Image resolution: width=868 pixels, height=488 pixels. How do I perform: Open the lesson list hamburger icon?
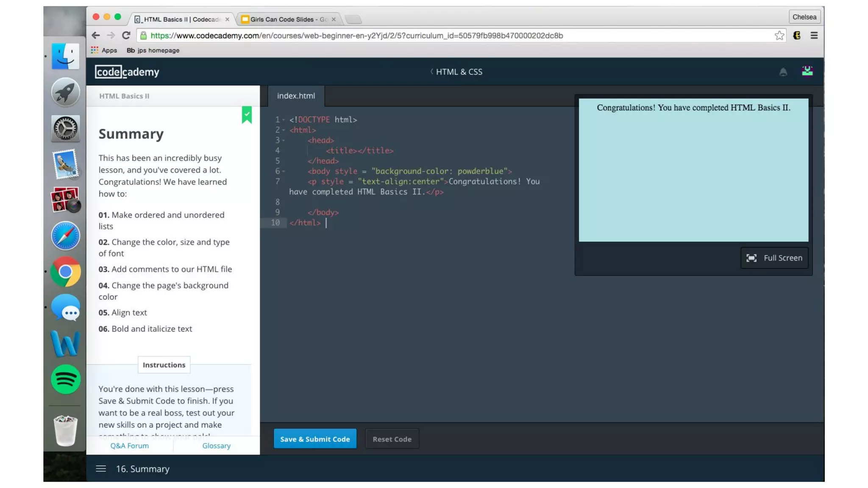[101, 469]
